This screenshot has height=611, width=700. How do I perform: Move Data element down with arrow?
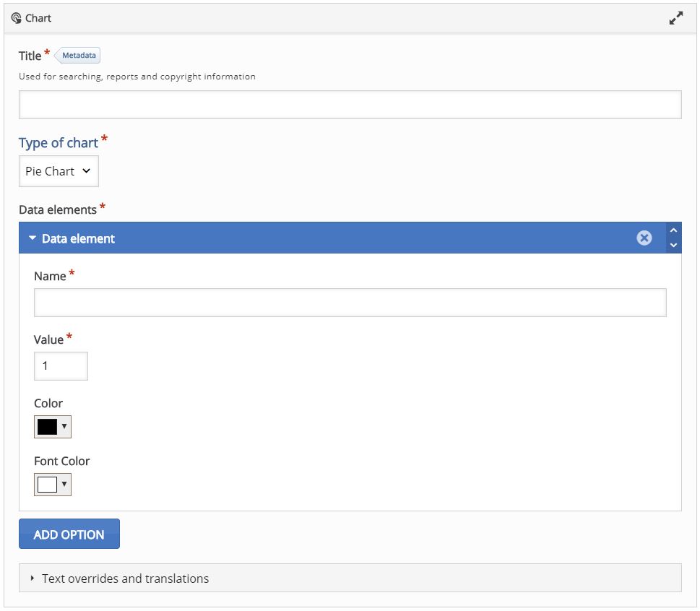[674, 245]
